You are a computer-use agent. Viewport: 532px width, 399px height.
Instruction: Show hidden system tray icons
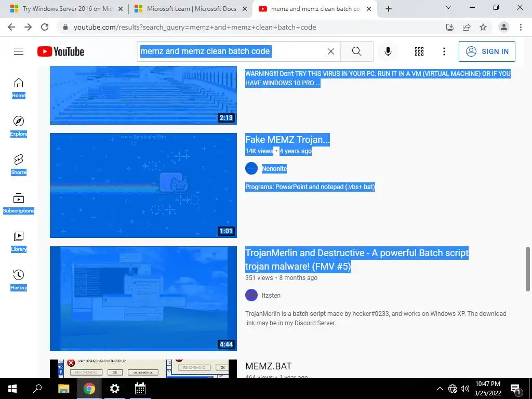coord(440,389)
